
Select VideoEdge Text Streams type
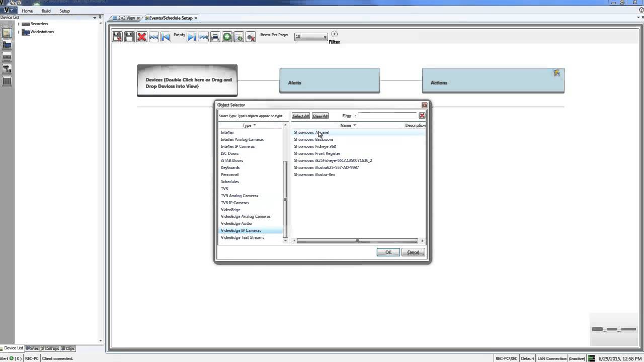coord(243,237)
